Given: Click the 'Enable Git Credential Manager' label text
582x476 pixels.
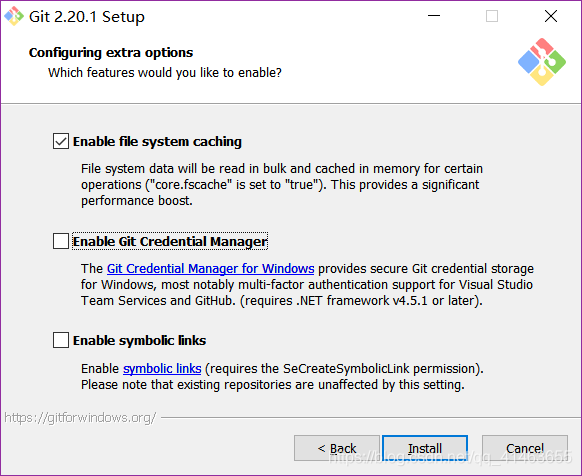Looking at the screenshot, I should 170,241.
